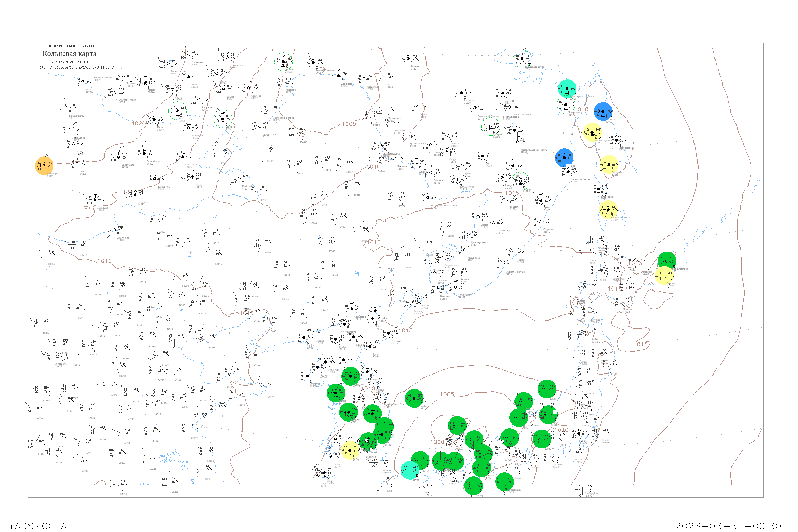
Task: Select the blue Ноглики station circle
Action: (603, 111)
